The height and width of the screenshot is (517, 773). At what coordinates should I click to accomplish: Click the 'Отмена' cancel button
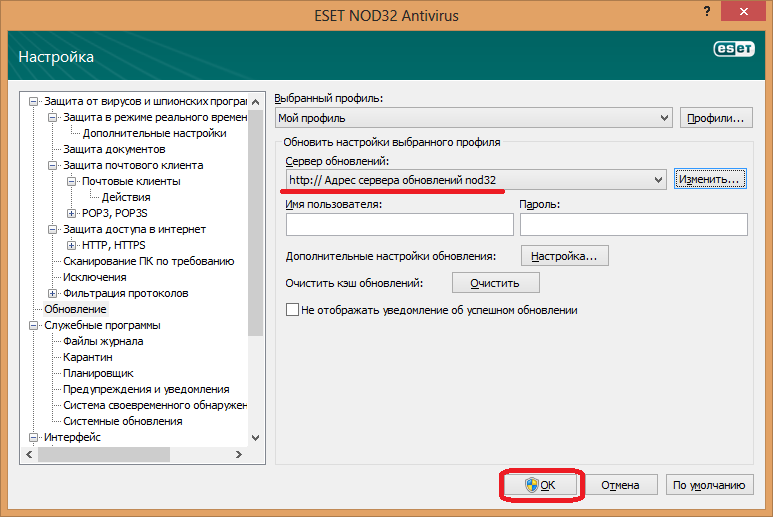tap(620, 485)
